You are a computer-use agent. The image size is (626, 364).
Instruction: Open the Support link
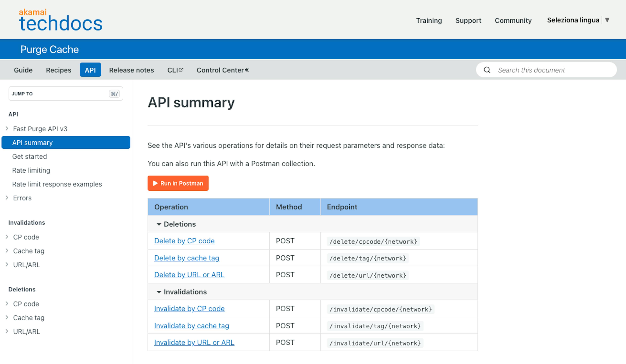pyautogui.click(x=468, y=20)
